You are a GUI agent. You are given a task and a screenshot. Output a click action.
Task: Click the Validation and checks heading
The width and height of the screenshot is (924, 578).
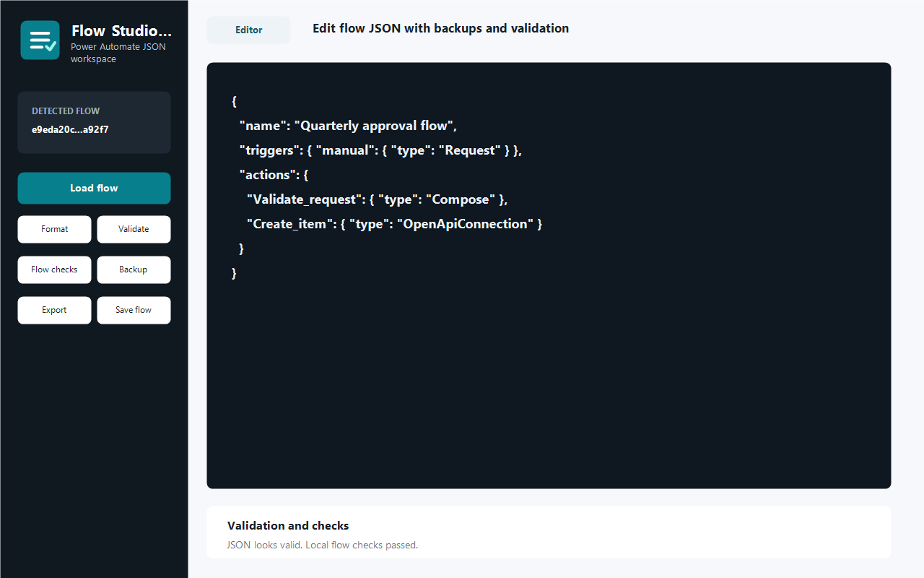(288, 525)
